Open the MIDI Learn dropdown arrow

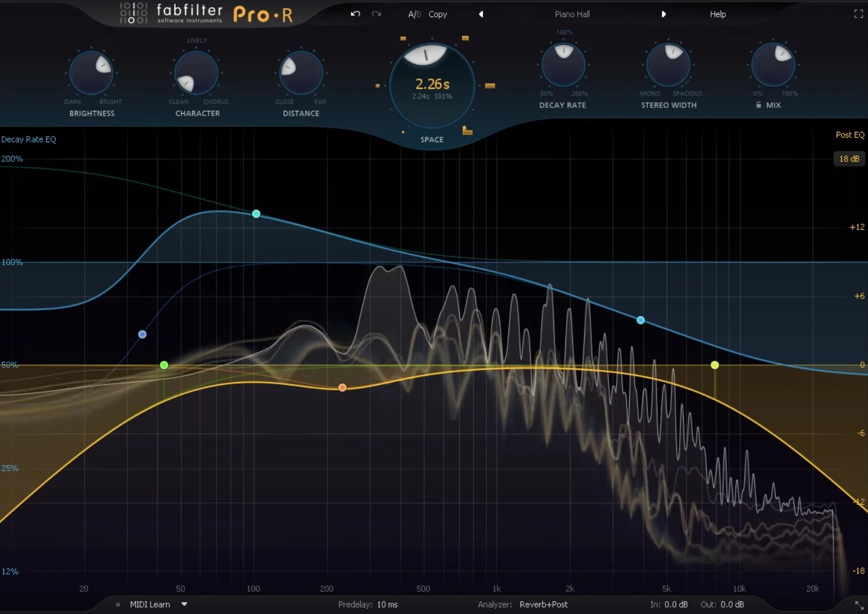[x=184, y=604]
